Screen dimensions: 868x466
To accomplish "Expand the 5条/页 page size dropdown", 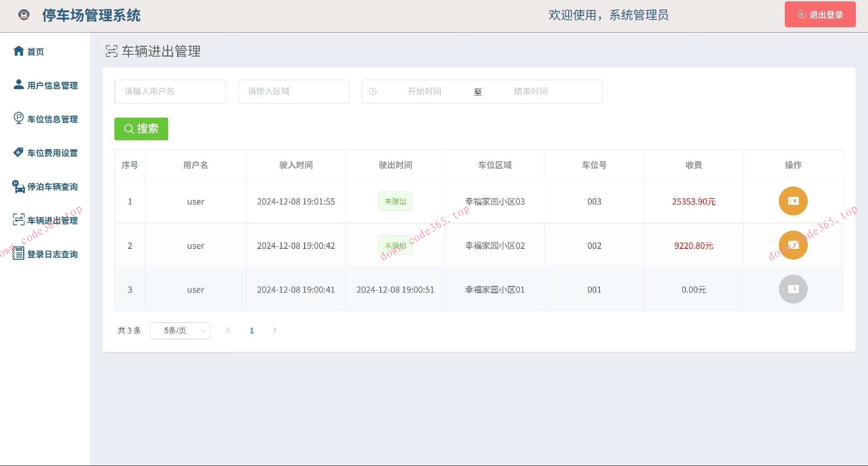I will 180,331.
